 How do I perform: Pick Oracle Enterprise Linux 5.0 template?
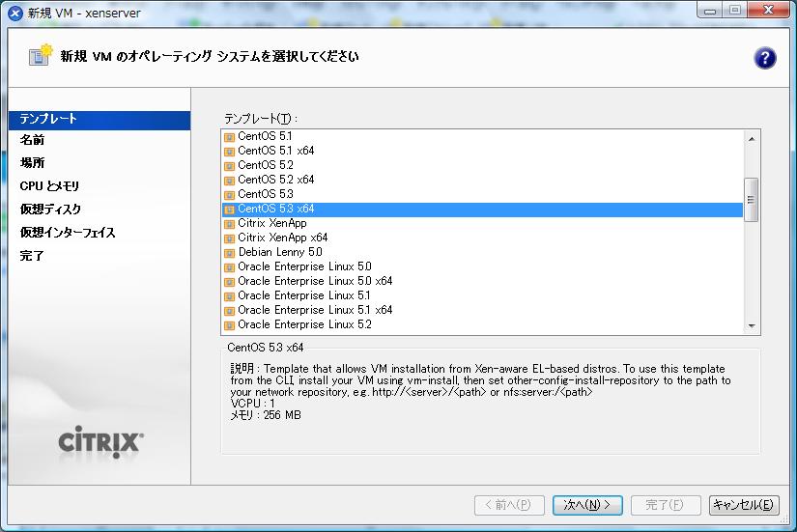tap(482, 266)
